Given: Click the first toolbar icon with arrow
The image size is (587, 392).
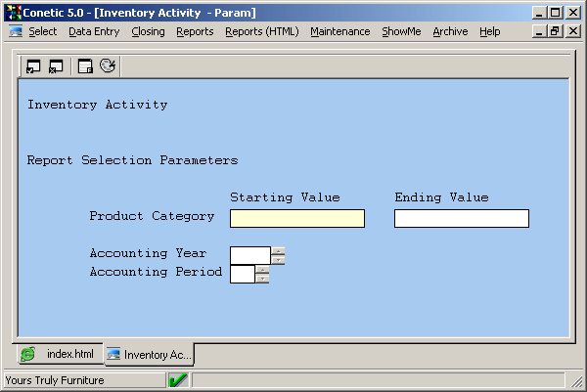Looking at the screenshot, I should tap(34, 66).
